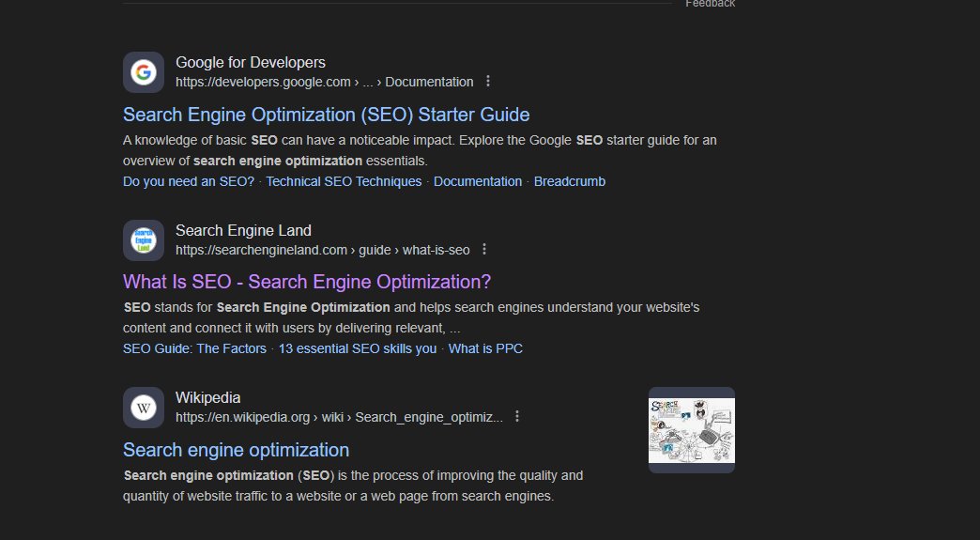Click the 'Wikipedia' site name

point(208,398)
